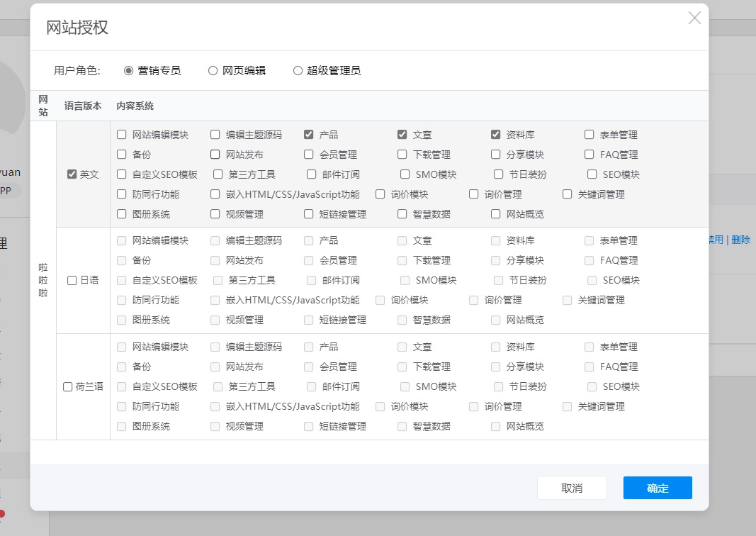Tick 视频管理 in the 英文 section

tap(215, 213)
